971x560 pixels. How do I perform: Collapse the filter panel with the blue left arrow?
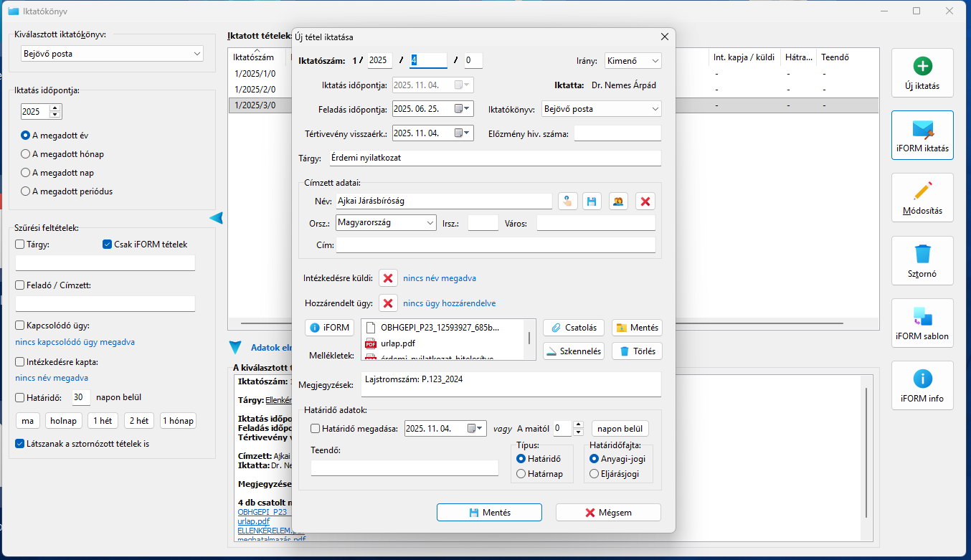coord(216,218)
